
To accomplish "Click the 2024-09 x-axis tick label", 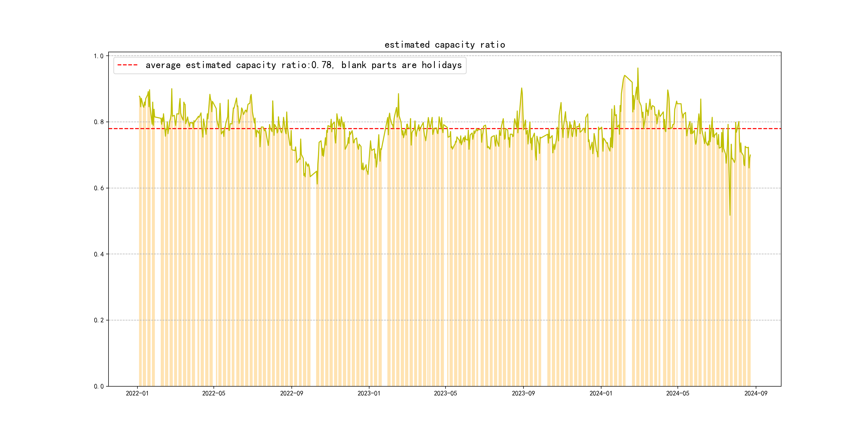I will pyautogui.click(x=755, y=393).
